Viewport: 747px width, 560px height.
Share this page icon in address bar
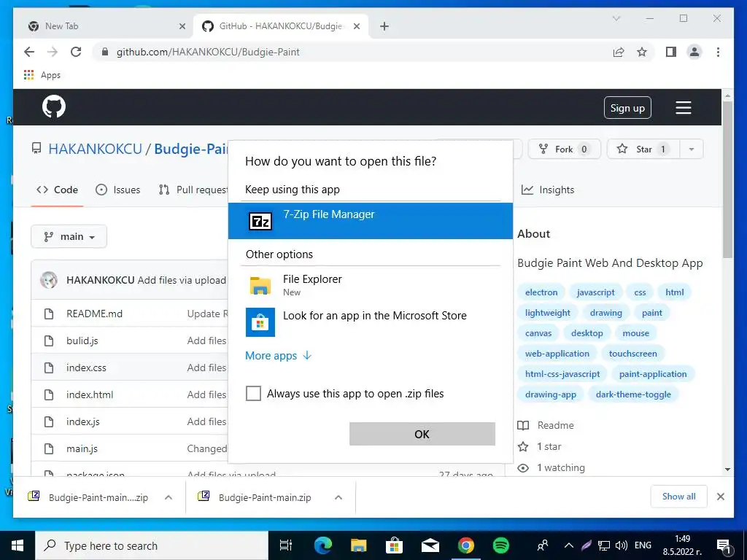coord(619,52)
